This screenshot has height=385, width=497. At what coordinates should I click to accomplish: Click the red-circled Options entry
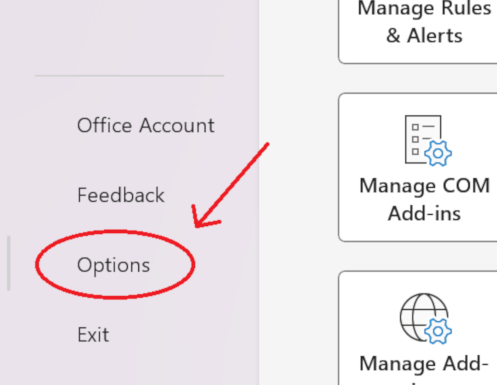(x=115, y=264)
